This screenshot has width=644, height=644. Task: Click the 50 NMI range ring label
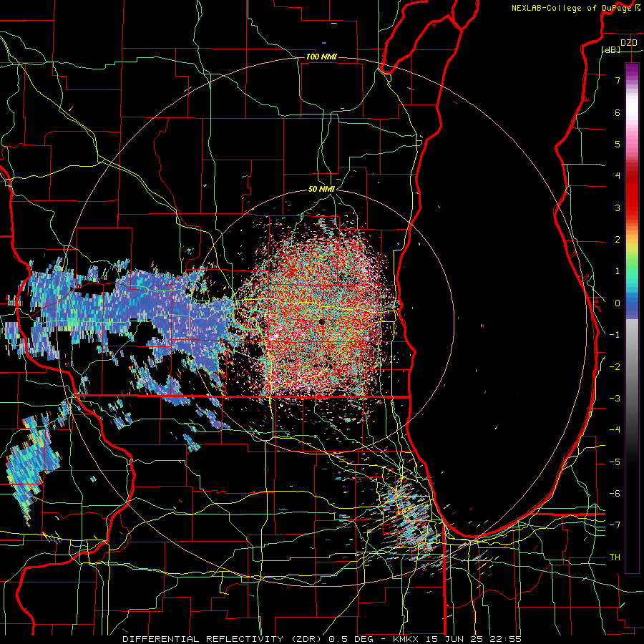(x=321, y=190)
